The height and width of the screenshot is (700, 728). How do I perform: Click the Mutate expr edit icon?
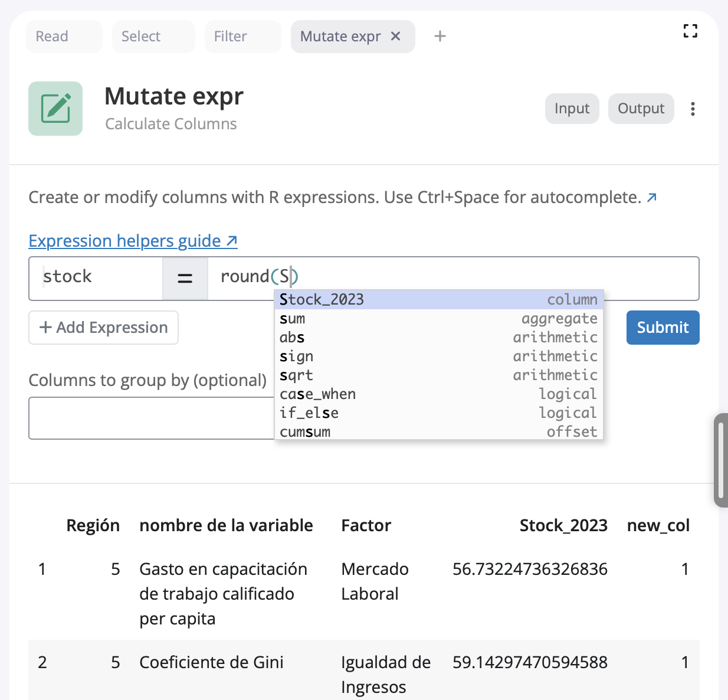pos(55,109)
